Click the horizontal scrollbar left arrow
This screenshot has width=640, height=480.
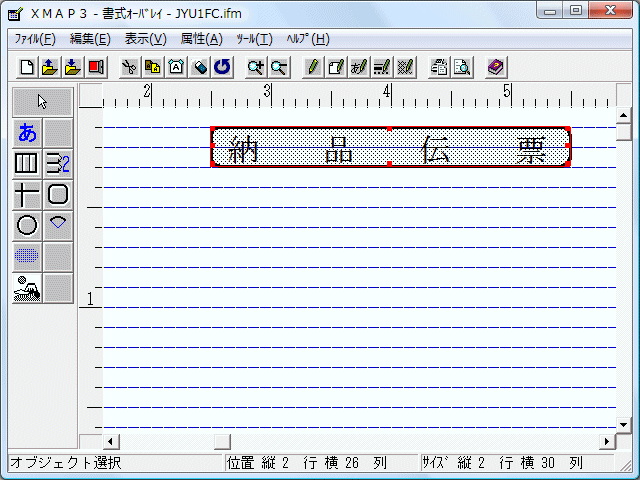111,441
